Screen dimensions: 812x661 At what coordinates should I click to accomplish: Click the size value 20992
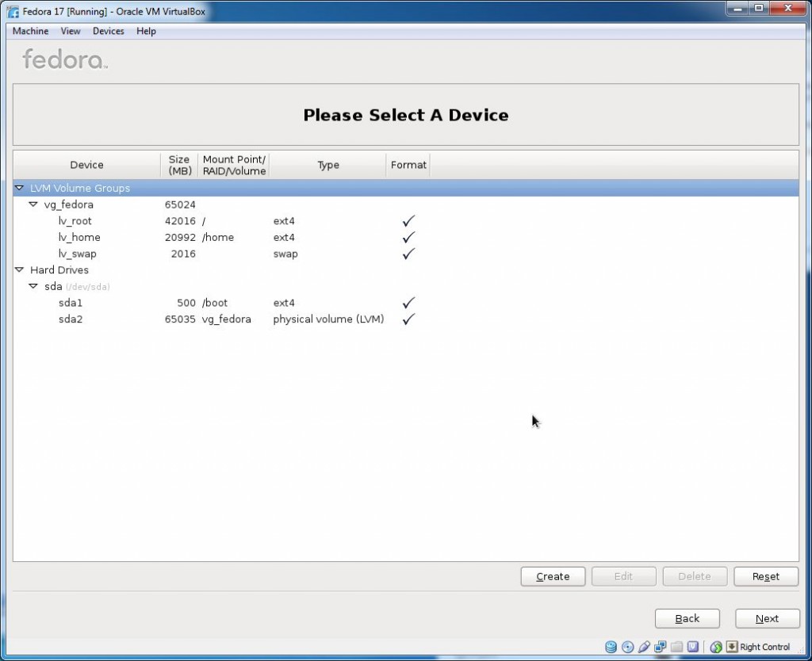click(x=180, y=238)
